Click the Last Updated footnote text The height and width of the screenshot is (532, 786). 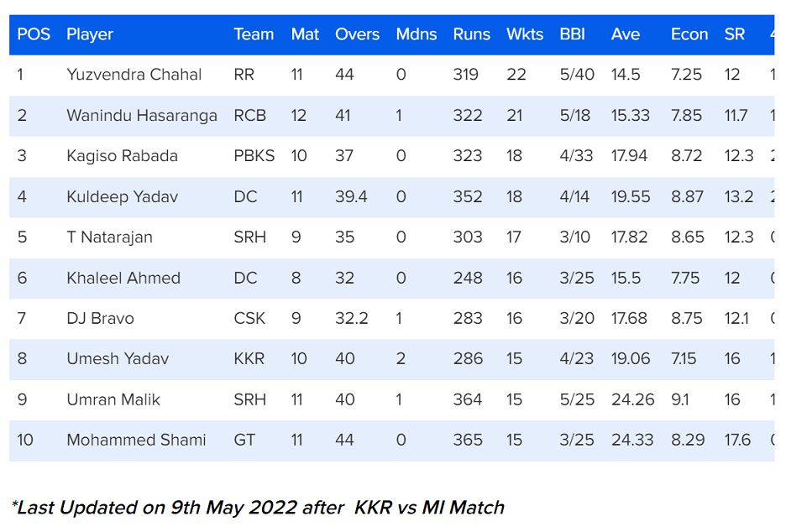click(258, 508)
